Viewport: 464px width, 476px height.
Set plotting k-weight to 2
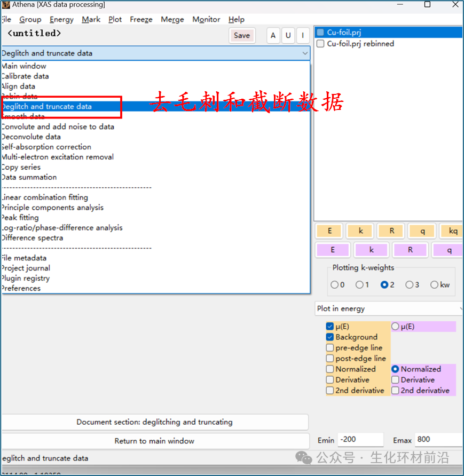pyautogui.click(x=384, y=285)
